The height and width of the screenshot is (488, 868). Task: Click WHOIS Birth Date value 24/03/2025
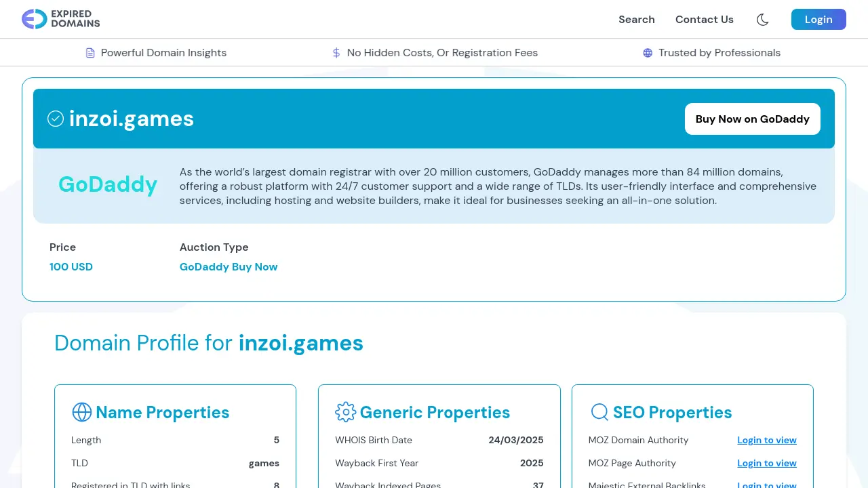tap(516, 440)
